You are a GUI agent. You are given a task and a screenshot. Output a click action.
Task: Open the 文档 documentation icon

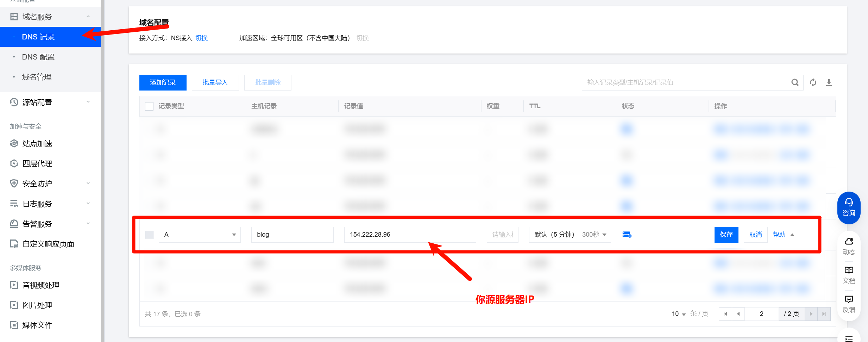pos(849,275)
